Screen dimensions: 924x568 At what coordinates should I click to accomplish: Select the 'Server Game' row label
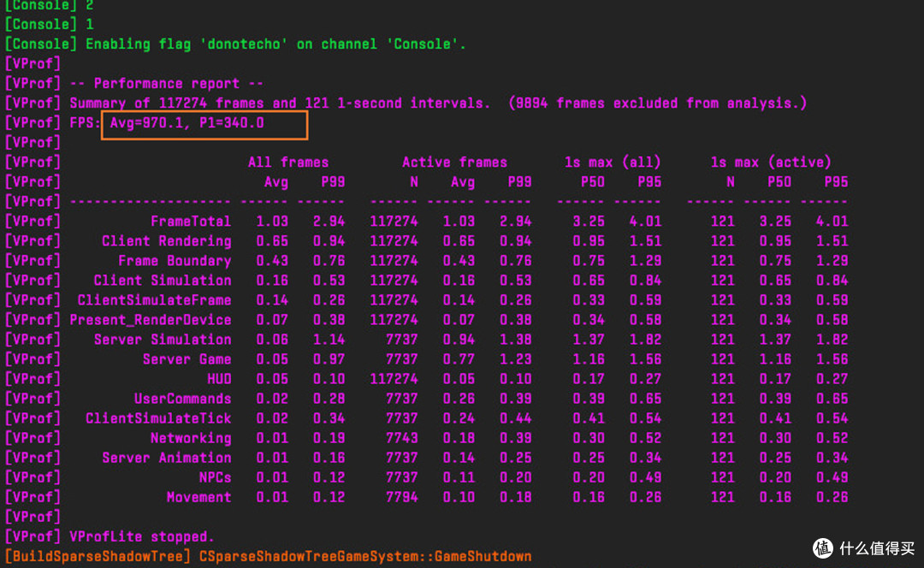tap(187, 359)
